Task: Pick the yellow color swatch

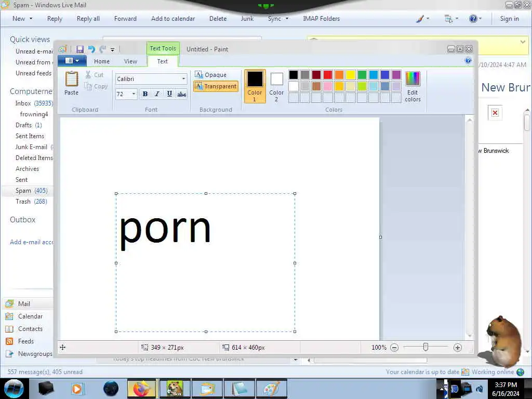Action: [351, 75]
